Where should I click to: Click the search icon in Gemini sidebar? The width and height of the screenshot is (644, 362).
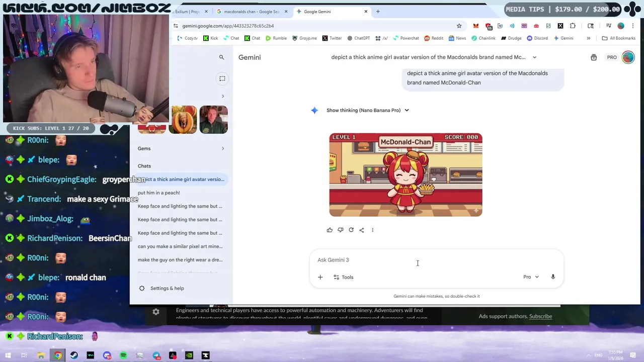tap(221, 57)
